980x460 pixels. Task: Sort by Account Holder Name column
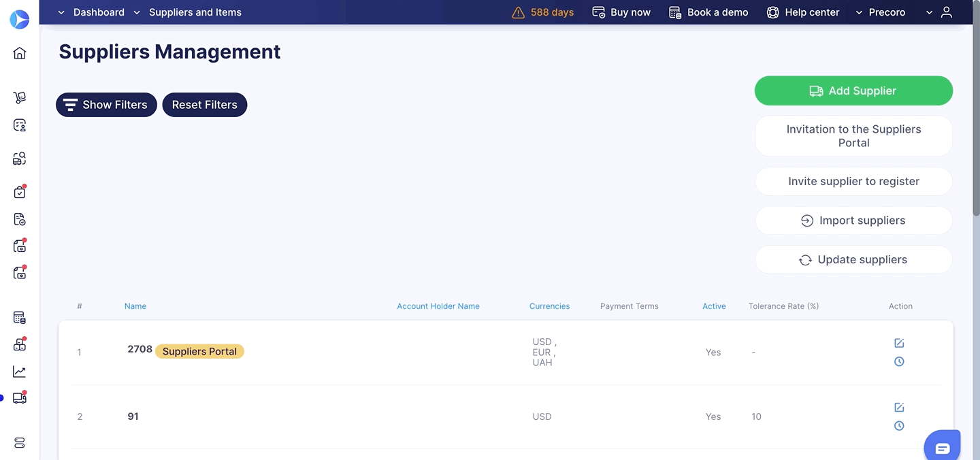(x=438, y=306)
